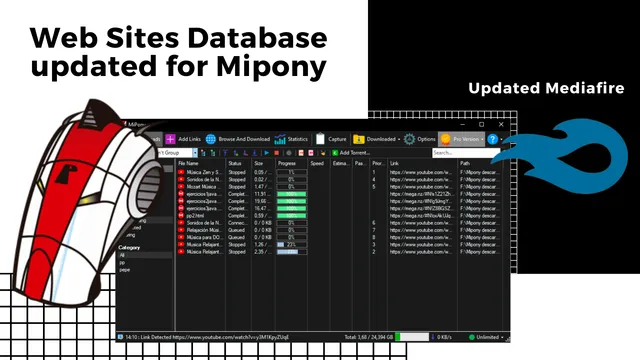Click Browse And Download label
This screenshot has width=640, height=360.
click(x=244, y=139)
